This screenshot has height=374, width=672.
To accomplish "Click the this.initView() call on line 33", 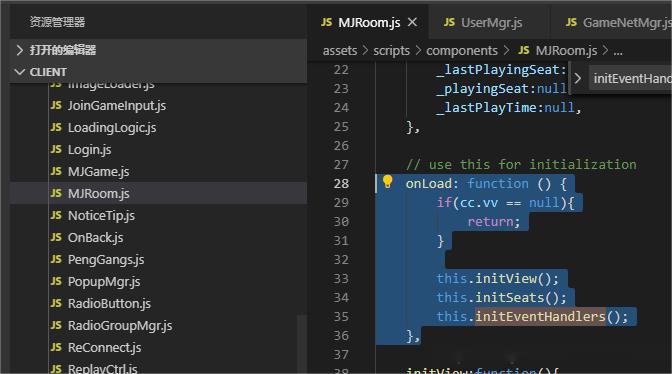I will 498,279.
